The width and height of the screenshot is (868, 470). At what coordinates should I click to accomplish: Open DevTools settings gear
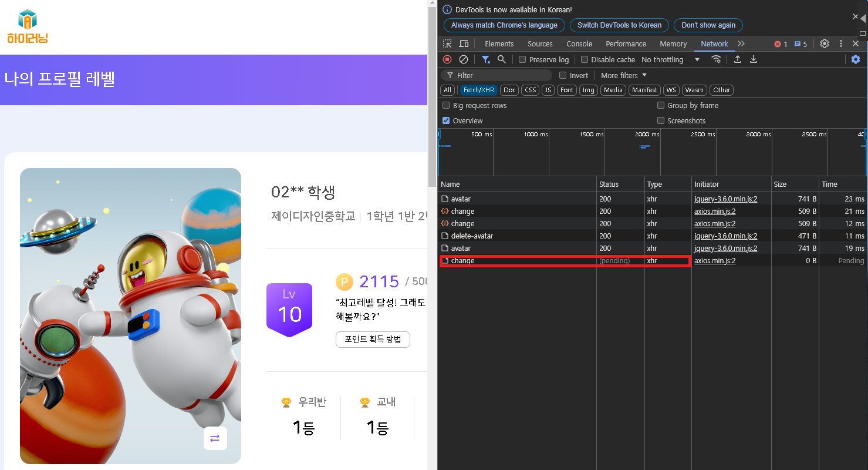tap(825, 44)
